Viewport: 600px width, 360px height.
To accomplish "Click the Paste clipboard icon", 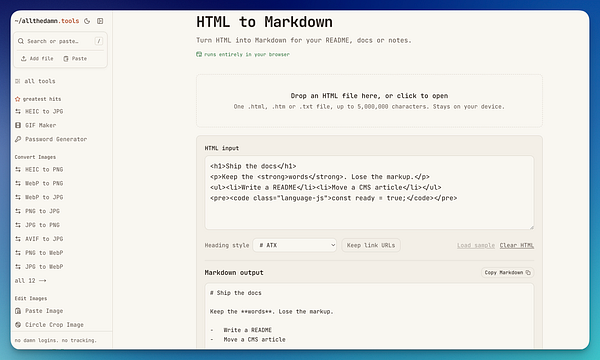I will pos(66,59).
